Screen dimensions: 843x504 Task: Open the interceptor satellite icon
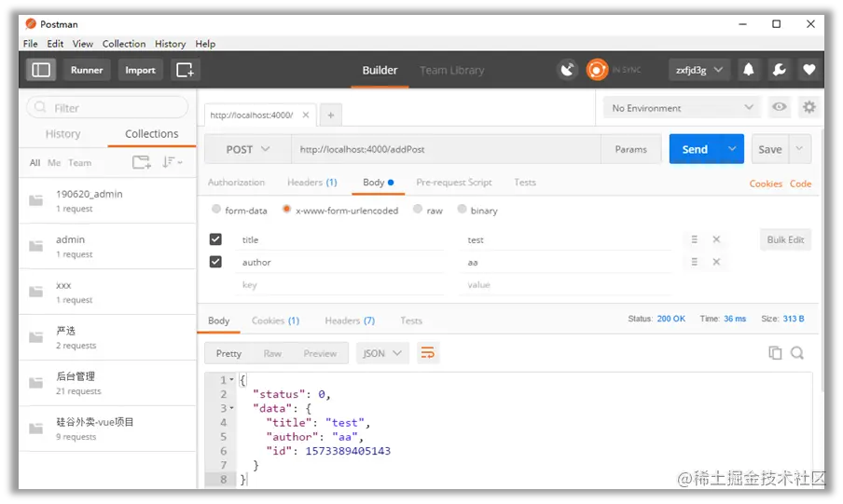coord(567,70)
